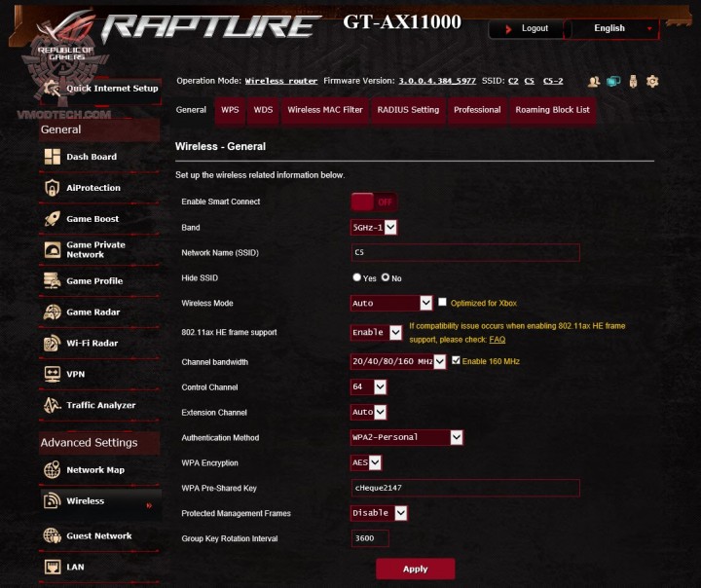The image size is (701, 588).
Task: Click the "Wireless - General" heading text
Action: (x=220, y=147)
